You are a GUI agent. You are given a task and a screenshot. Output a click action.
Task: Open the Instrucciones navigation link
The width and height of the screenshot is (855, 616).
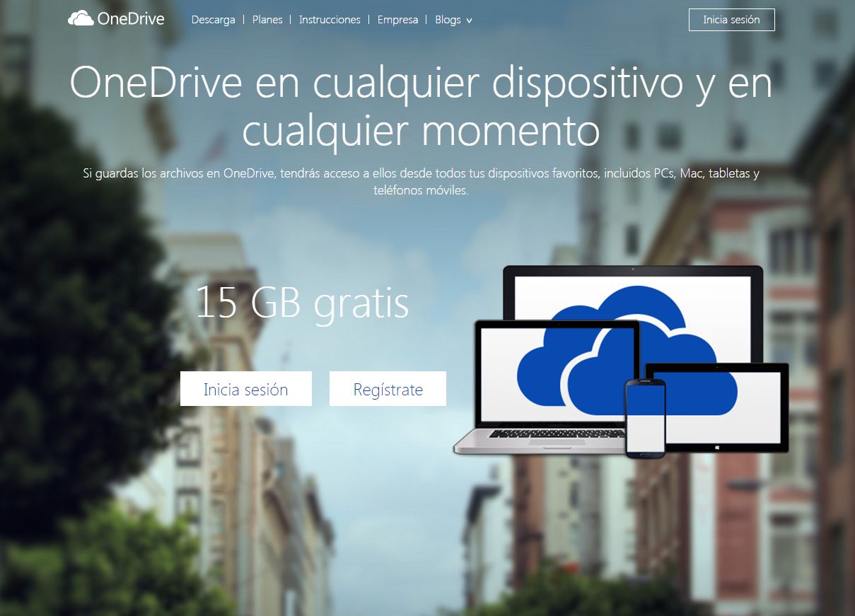[330, 20]
